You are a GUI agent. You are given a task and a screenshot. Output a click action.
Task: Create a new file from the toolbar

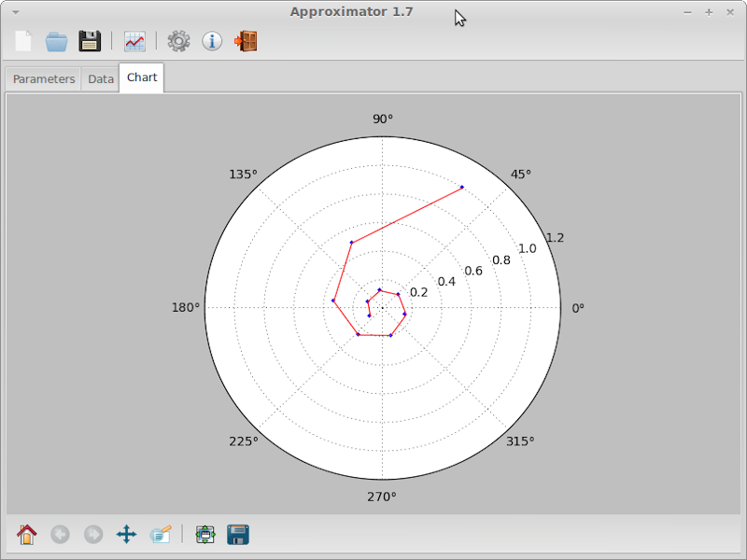24,41
